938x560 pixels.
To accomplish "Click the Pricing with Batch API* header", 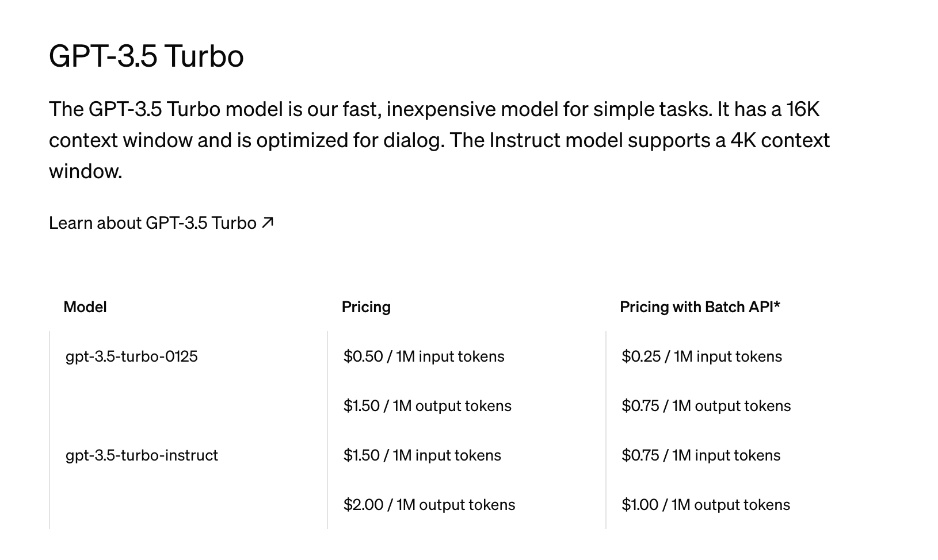I will point(700,307).
